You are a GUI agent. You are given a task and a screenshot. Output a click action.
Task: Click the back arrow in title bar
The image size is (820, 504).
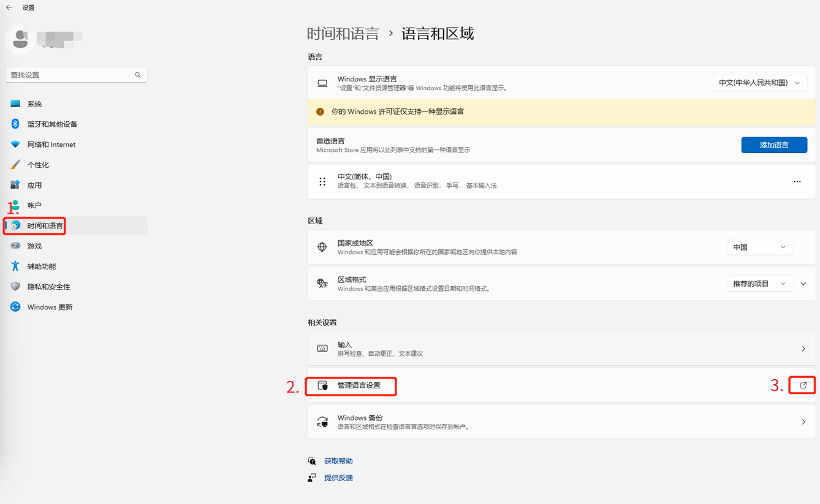[x=9, y=7]
